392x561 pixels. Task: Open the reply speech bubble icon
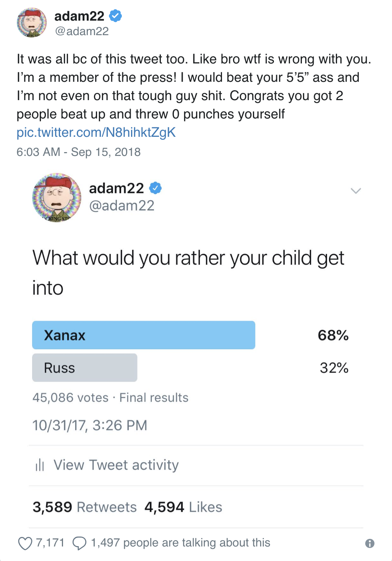[79, 542]
